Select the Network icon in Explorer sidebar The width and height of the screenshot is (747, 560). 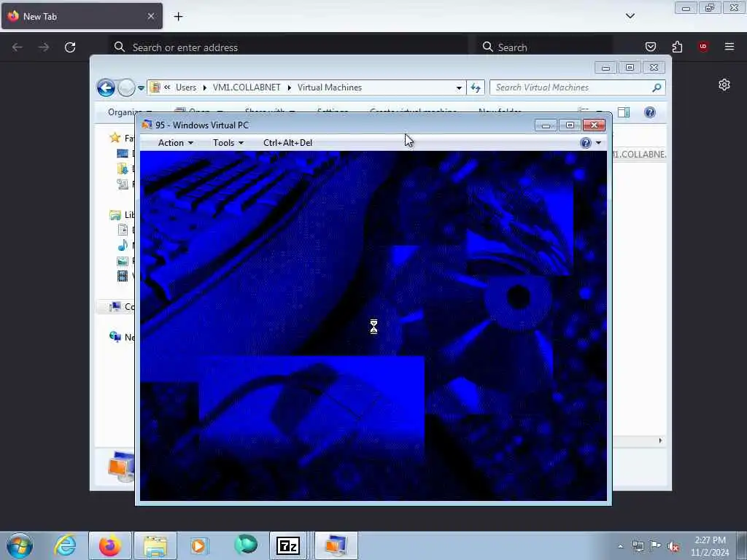click(x=115, y=337)
